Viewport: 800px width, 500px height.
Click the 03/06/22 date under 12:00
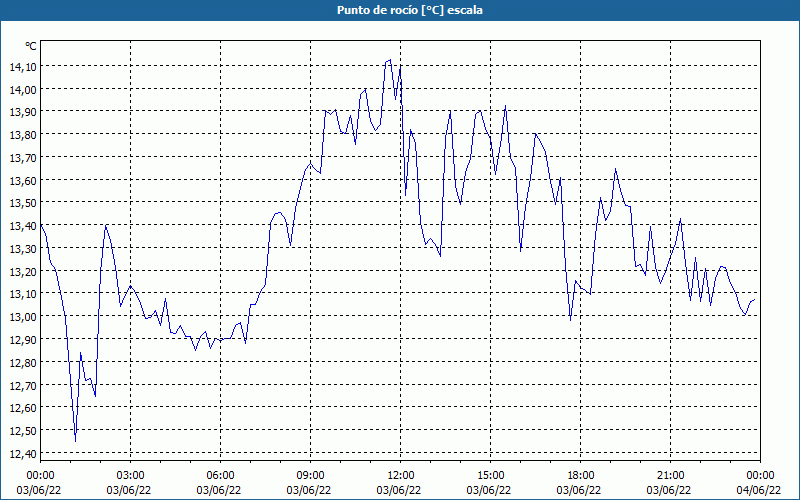[x=399, y=490]
